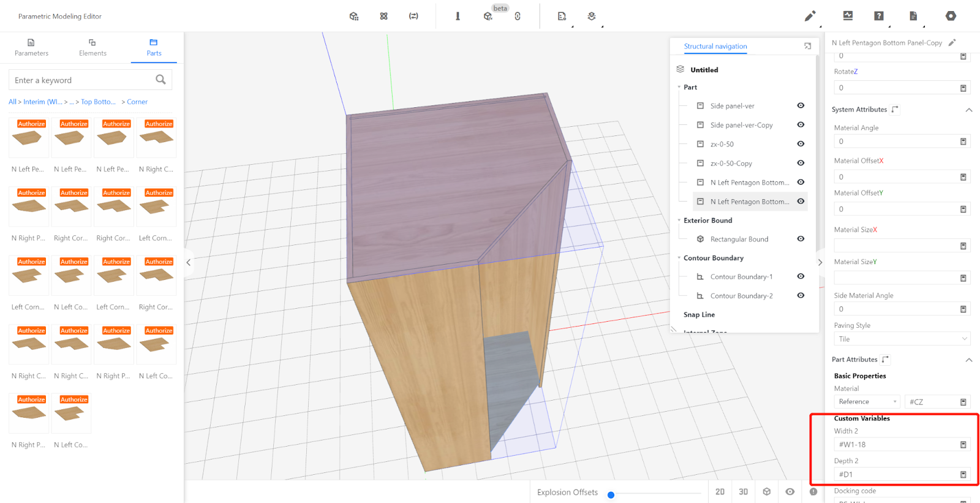Click the formula icon next to Width 2
Image resolution: width=980 pixels, height=503 pixels.
coord(963,445)
